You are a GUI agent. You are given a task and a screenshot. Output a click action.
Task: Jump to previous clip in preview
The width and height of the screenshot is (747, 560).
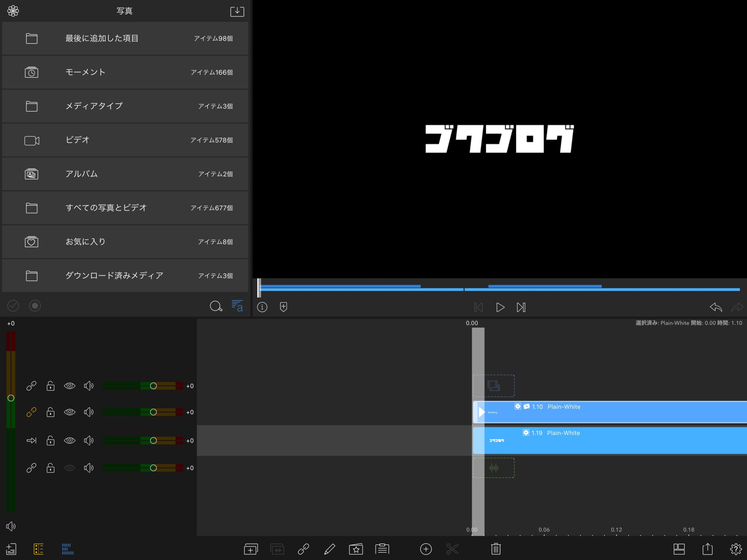click(478, 307)
